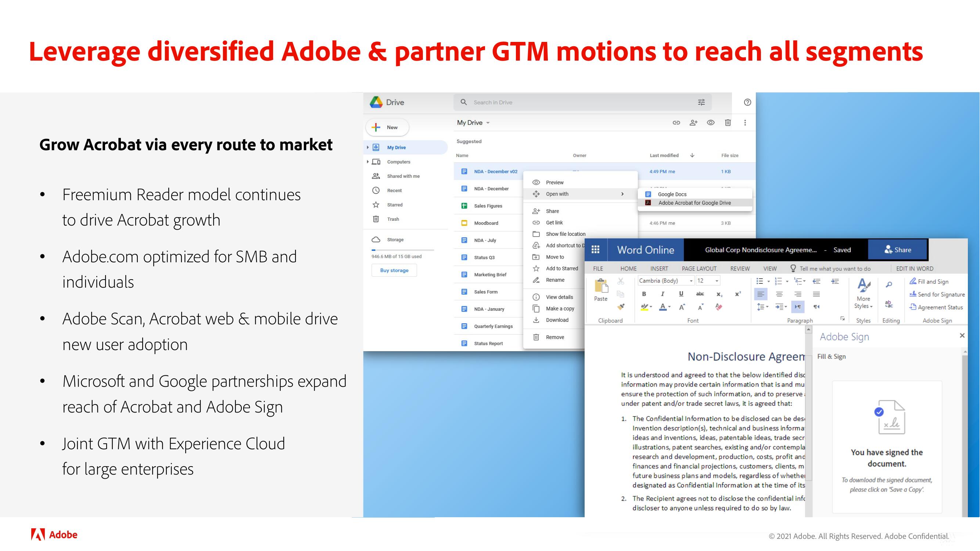Screen dimensions: 980x551
Task: Click the New button in Drive
Action: 387,127
